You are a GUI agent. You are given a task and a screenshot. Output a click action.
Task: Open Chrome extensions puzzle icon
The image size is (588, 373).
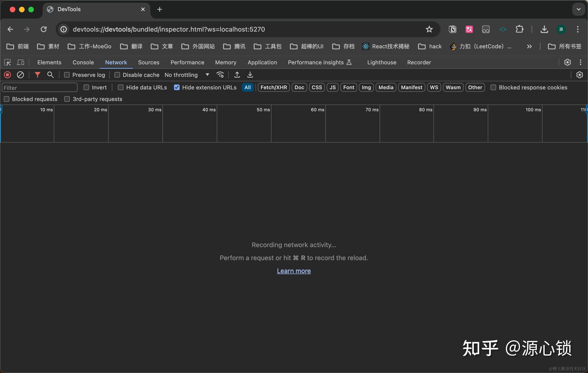(x=519, y=29)
